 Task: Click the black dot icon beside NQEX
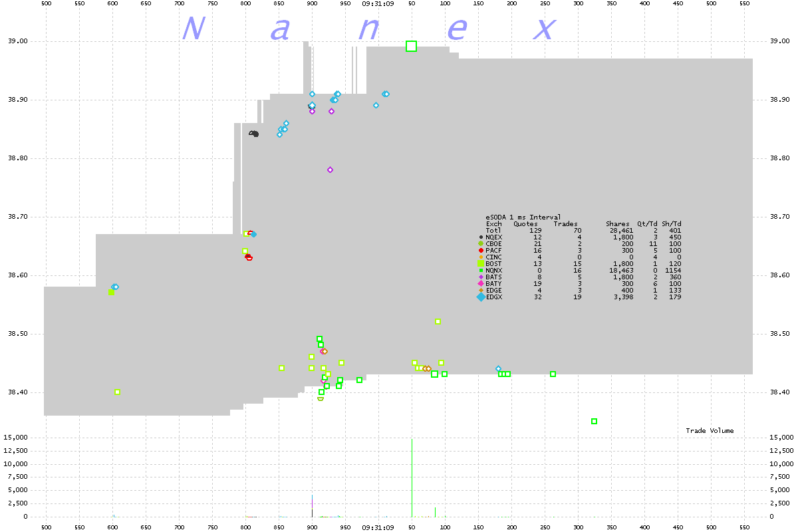pyautogui.click(x=481, y=237)
